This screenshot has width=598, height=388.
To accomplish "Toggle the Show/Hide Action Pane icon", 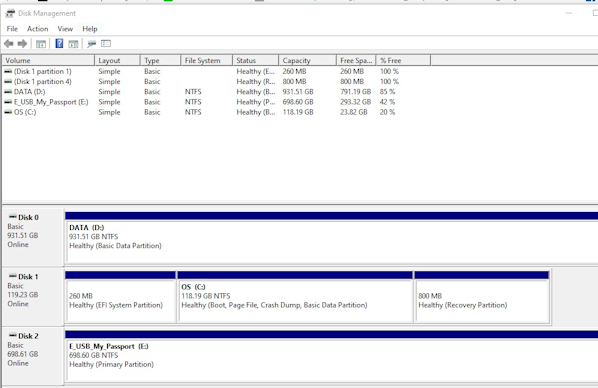I will (73, 44).
